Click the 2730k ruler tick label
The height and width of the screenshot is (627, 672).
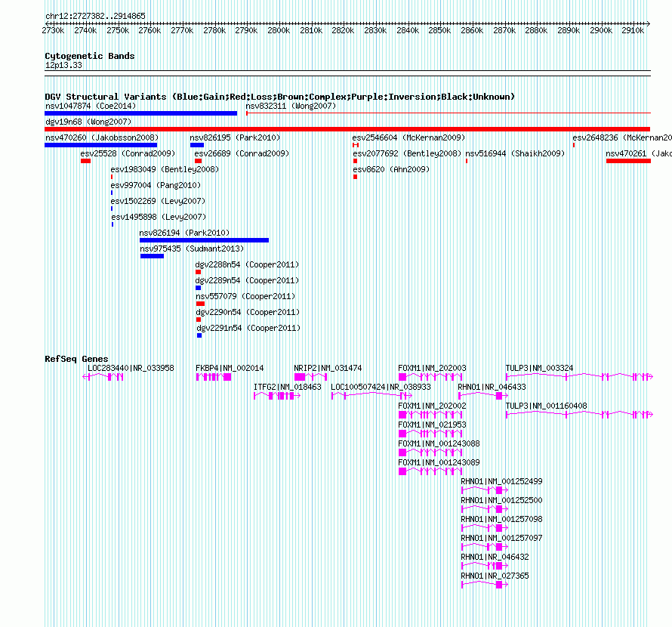pos(53,30)
